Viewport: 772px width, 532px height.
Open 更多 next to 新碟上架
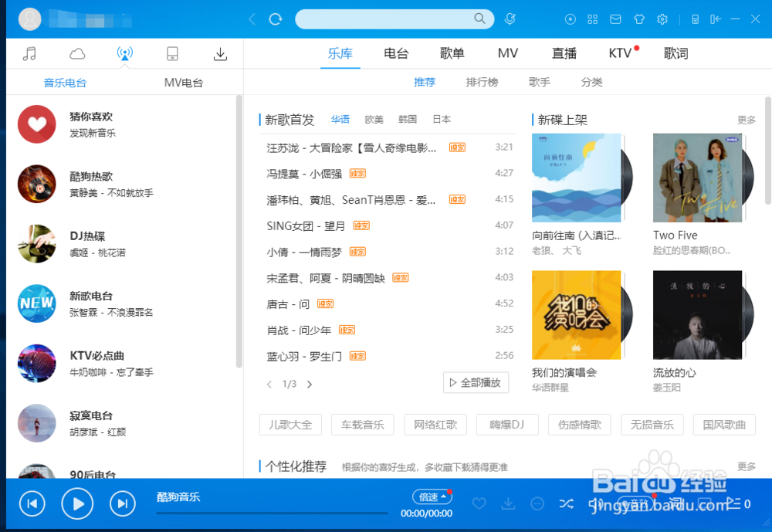click(x=747, y=120)
